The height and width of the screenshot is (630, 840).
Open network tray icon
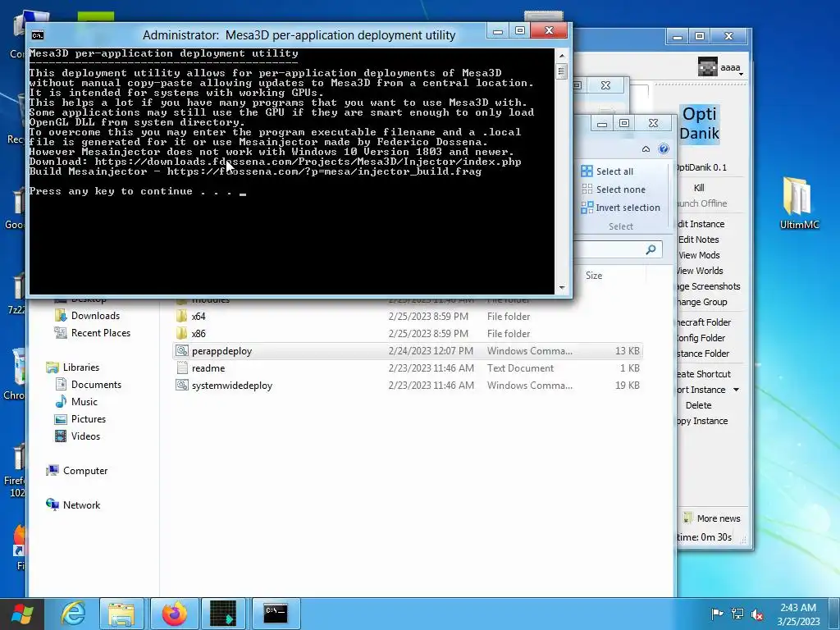737,614
